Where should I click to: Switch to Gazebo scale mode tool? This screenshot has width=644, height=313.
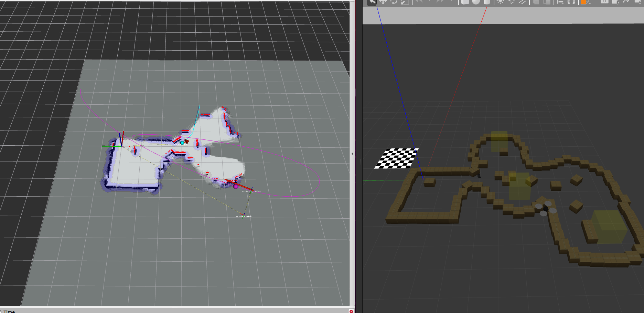click(x=405, y=2)
